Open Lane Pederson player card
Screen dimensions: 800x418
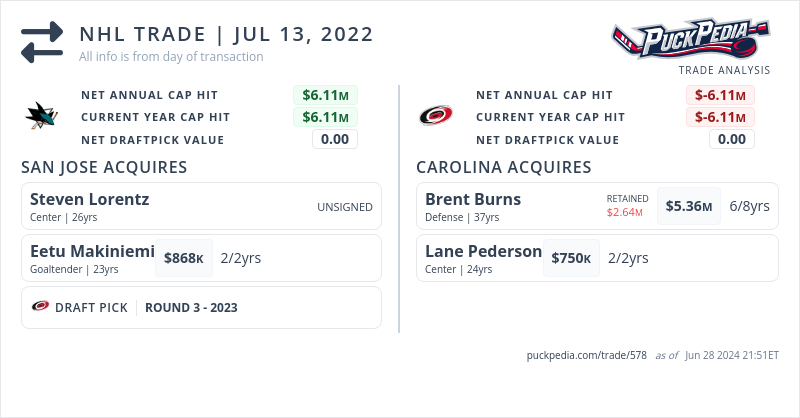coord(483,251)
